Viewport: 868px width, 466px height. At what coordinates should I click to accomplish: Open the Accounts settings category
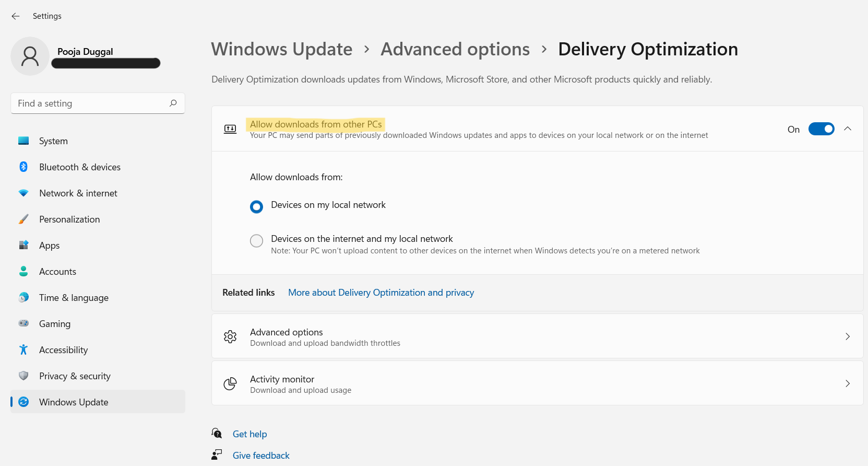tap(57, 272)
